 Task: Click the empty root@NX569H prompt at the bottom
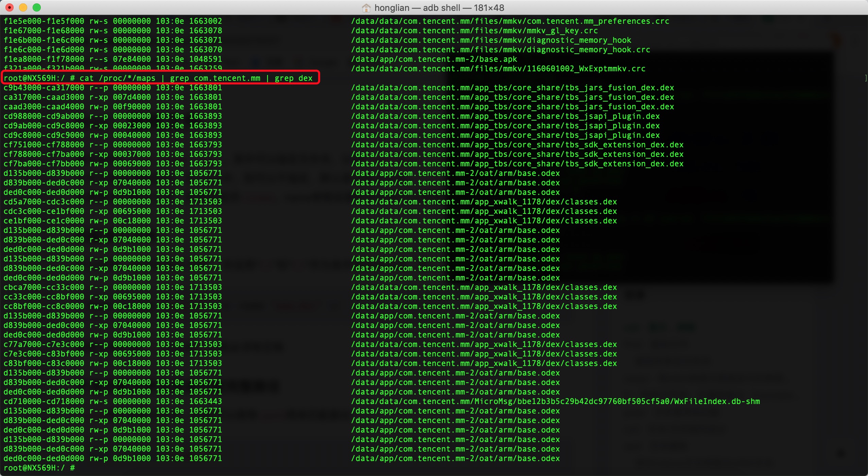click(39, 468)
